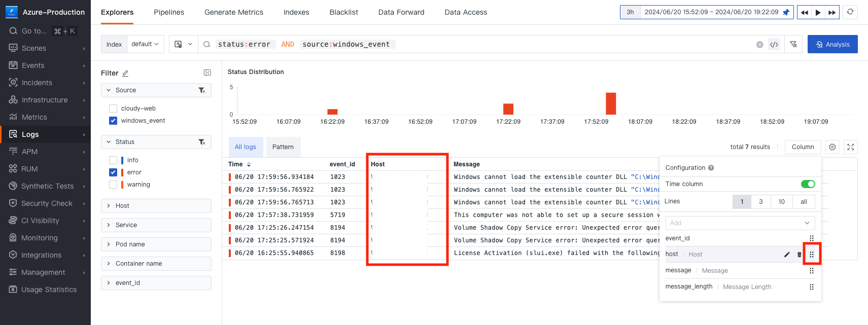Image resolution: width=868 pixels, height=325 pixels.
Task: Open the Data Forward tab
Action: (x=401, y=12)
